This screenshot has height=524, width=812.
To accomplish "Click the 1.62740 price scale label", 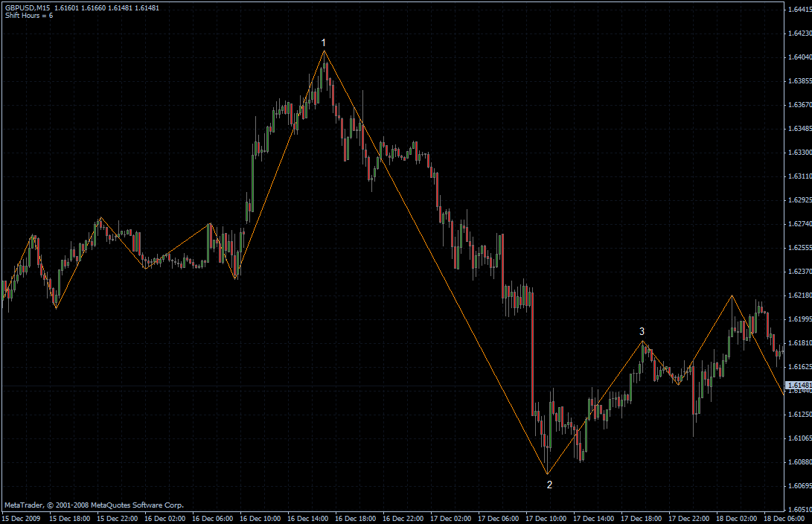I will coord(799,224).
